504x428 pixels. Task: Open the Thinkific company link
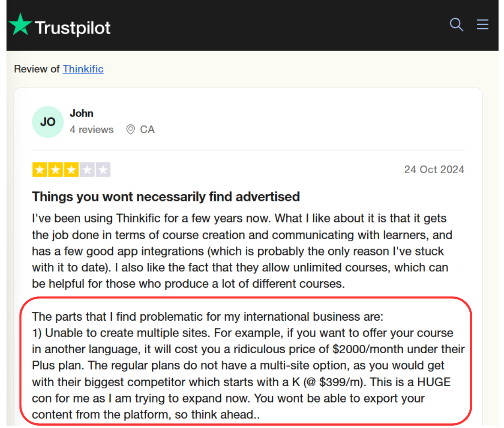(x=83, y=69)
